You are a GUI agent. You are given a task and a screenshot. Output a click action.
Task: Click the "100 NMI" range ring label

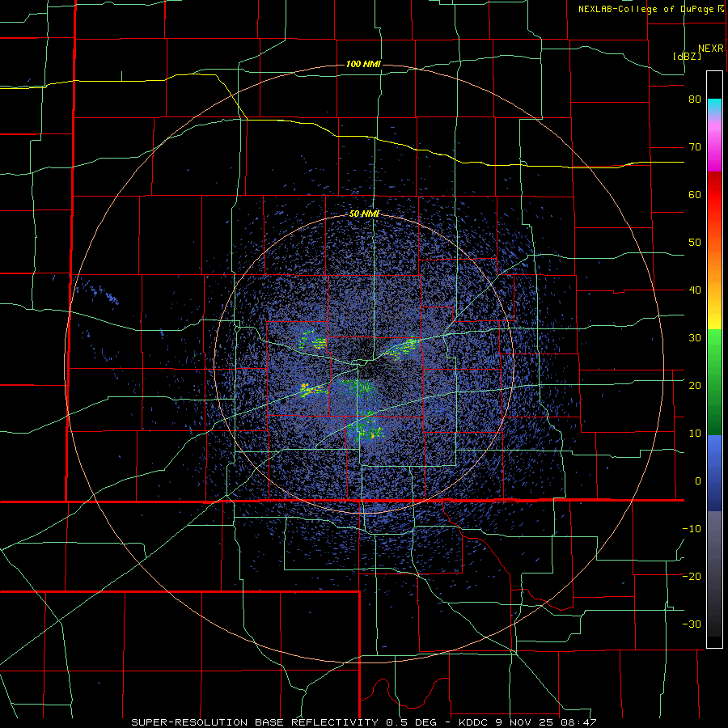(363, 64)
